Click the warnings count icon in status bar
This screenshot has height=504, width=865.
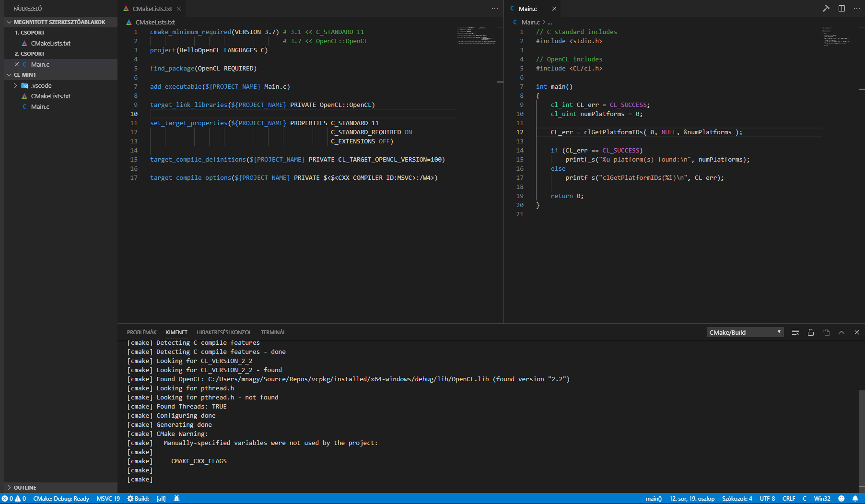point(21,499)
